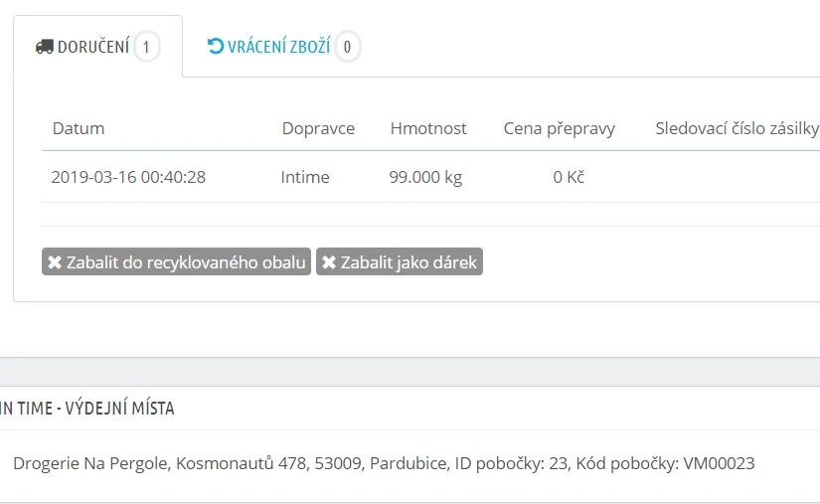Click the Cena přepravy column header
820x504 pixels.
pos(560,128)
